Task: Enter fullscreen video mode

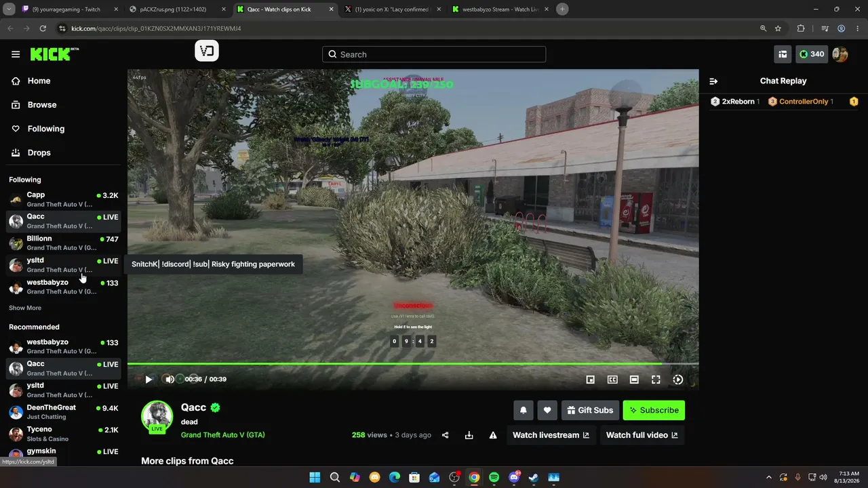Action: coord(656,380)
